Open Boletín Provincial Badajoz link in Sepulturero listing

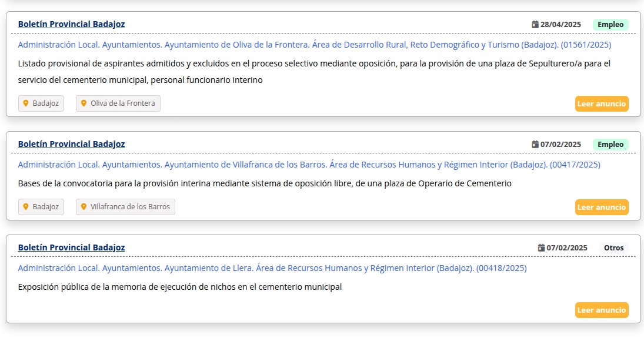pos(72,24)
